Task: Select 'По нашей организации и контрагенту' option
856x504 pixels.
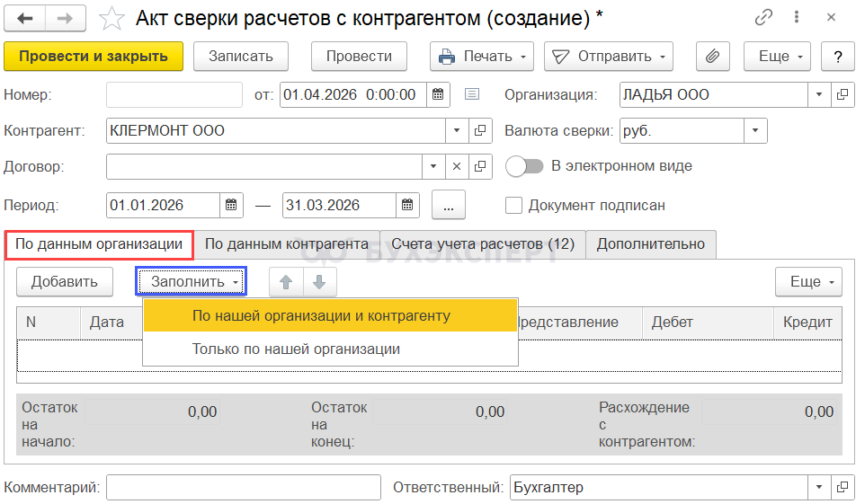Action: click(321, 315)
